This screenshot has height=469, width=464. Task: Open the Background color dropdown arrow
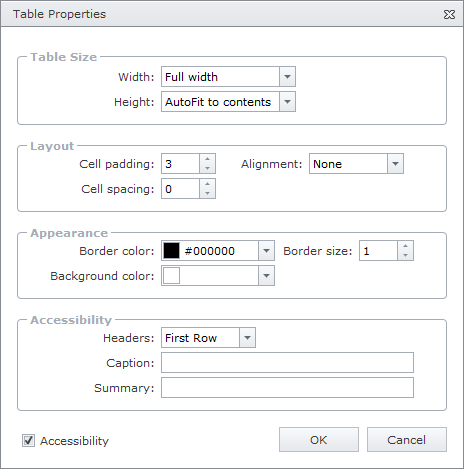coord(266,276)
